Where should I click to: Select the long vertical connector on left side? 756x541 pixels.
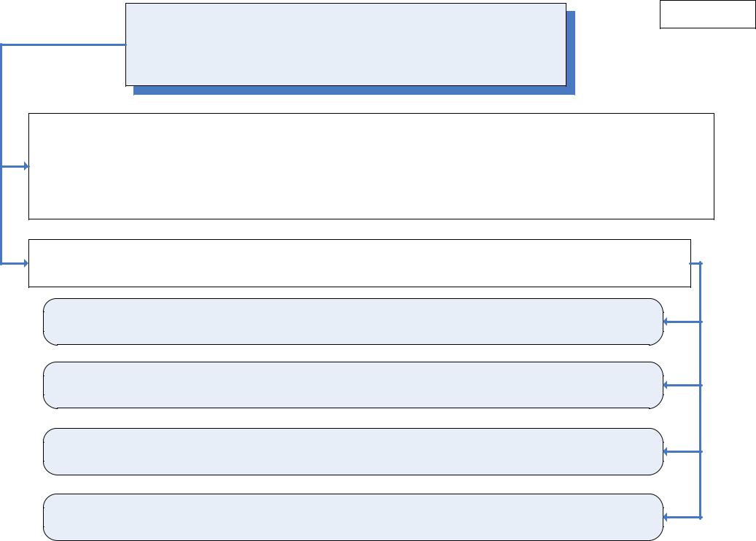[x=1, y=155]
